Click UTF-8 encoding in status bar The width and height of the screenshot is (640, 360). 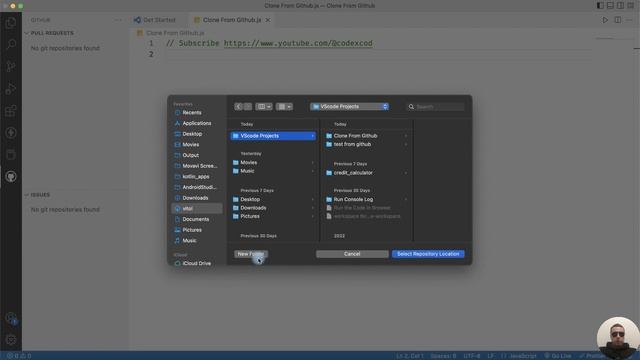tap(472, 356)
